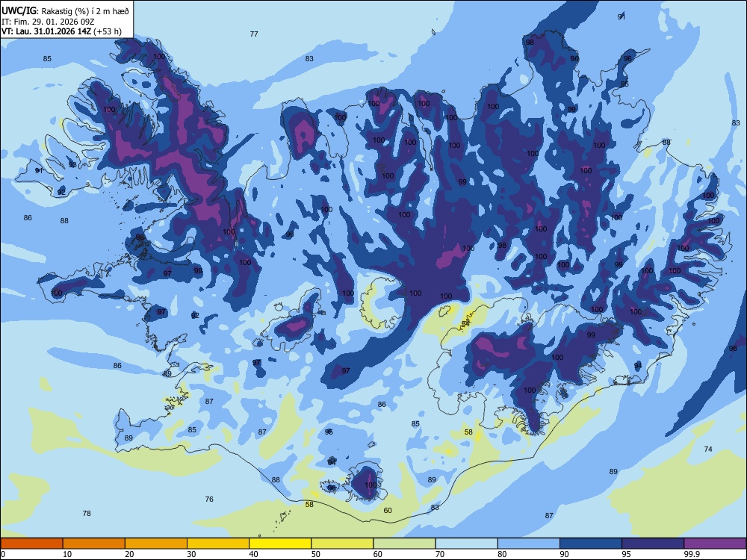The image size is (747, 560).
Task: Click the '50' tick label on the legend
Action: (315, 554)
